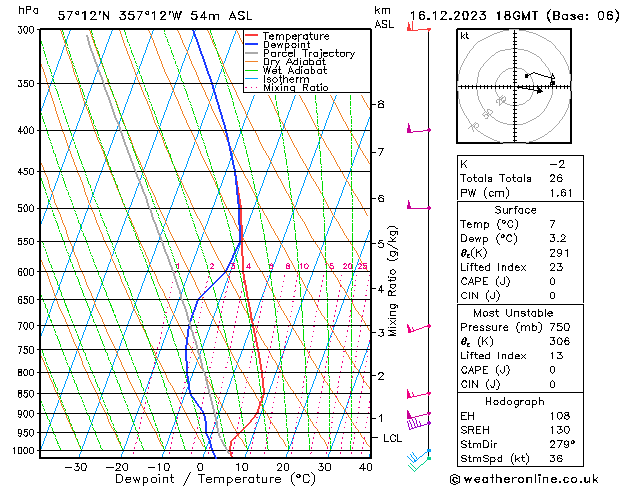
Task: Click the Most Unstable section heading
Action: point(513,313)
